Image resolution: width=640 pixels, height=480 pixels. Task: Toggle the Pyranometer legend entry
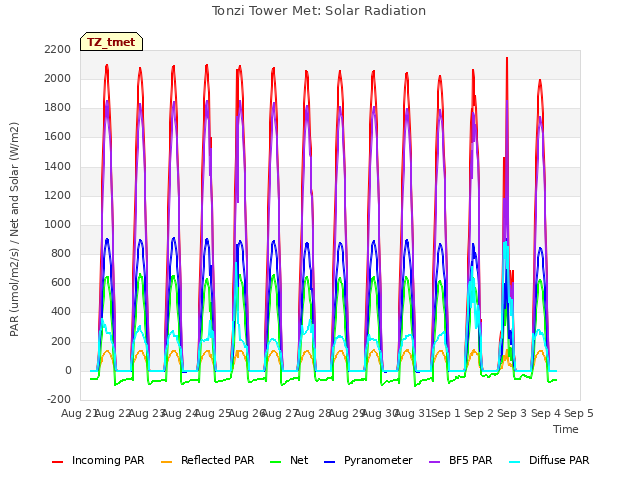(368, 460)
